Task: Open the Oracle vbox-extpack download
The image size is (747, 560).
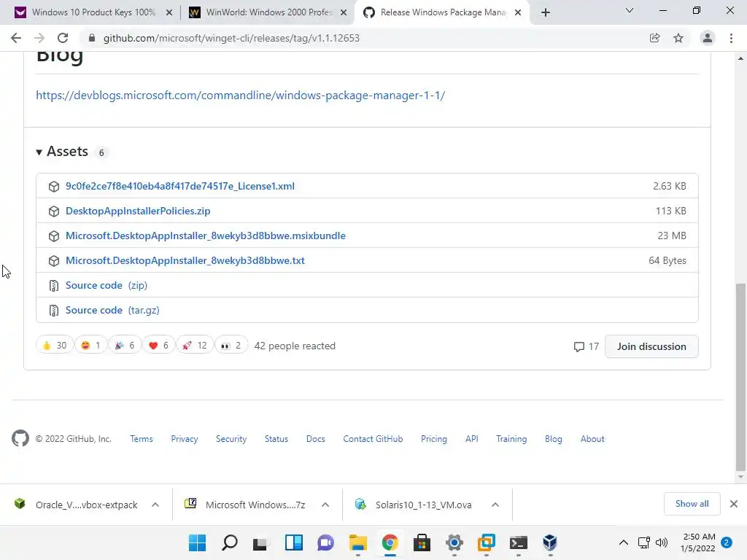Action: pyautogui.click(x=76, y=505)
